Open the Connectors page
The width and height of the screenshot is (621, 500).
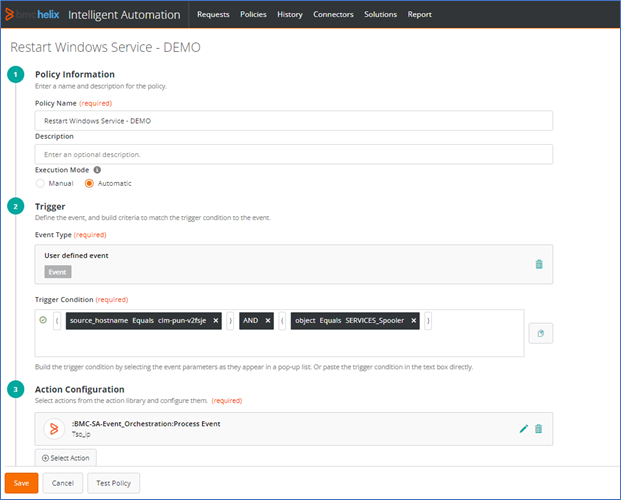(x=333, y=14)
